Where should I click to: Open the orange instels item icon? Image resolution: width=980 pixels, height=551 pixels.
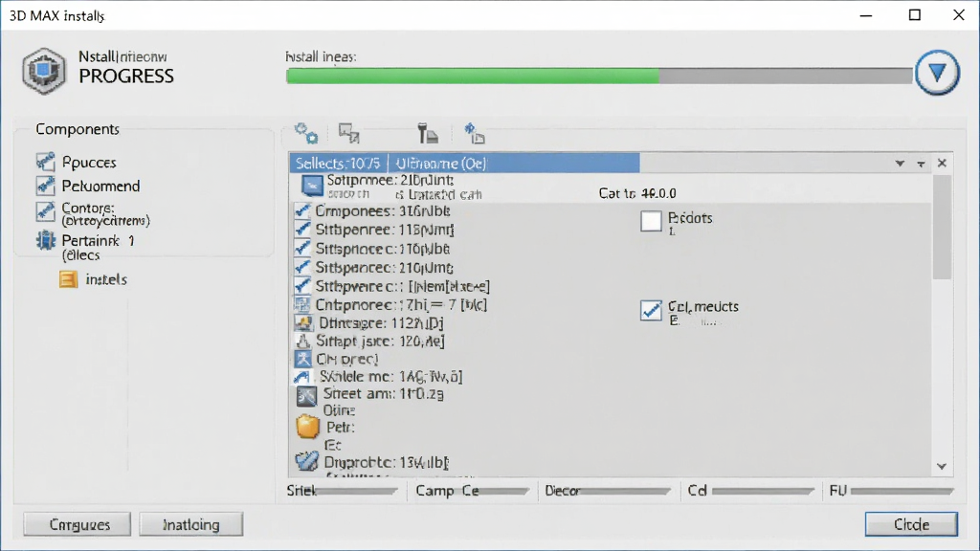point(68,279)
